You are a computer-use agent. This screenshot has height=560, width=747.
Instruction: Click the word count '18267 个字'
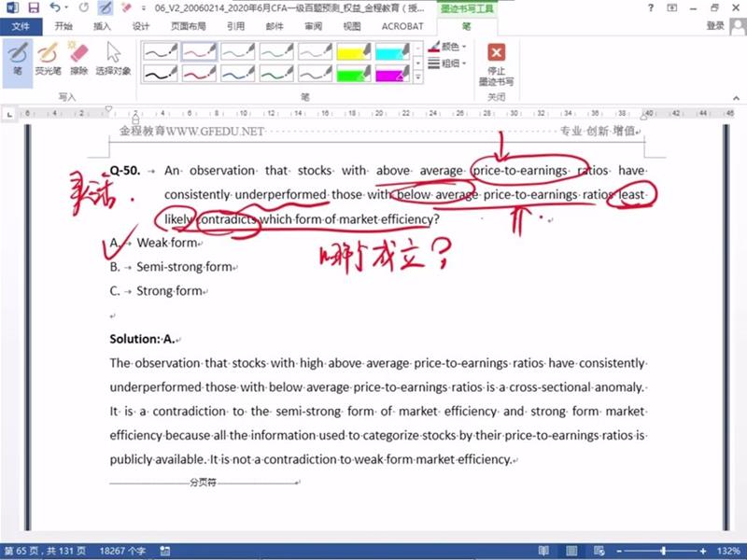click(122, 551)
